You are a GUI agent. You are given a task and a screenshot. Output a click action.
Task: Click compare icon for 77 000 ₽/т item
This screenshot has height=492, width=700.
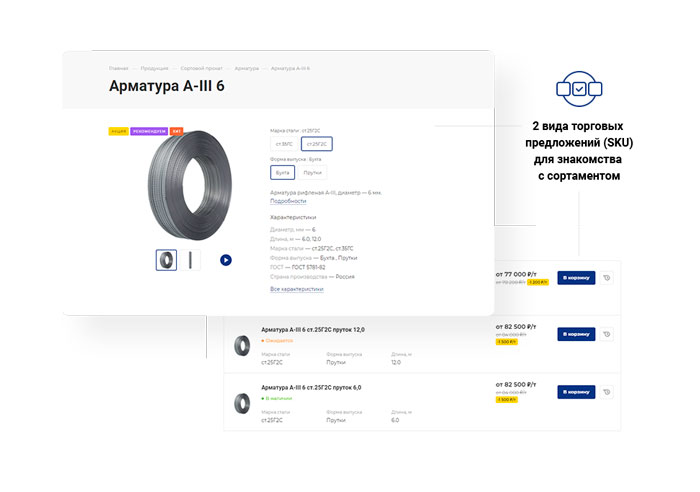606,278
